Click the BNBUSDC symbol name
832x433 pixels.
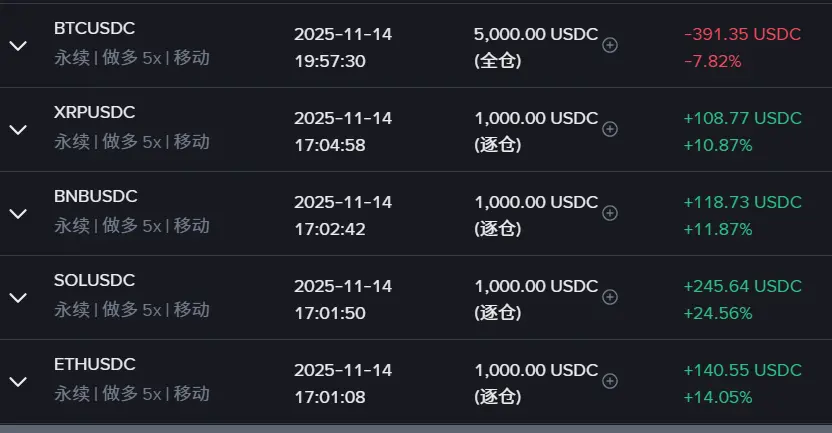96,196
